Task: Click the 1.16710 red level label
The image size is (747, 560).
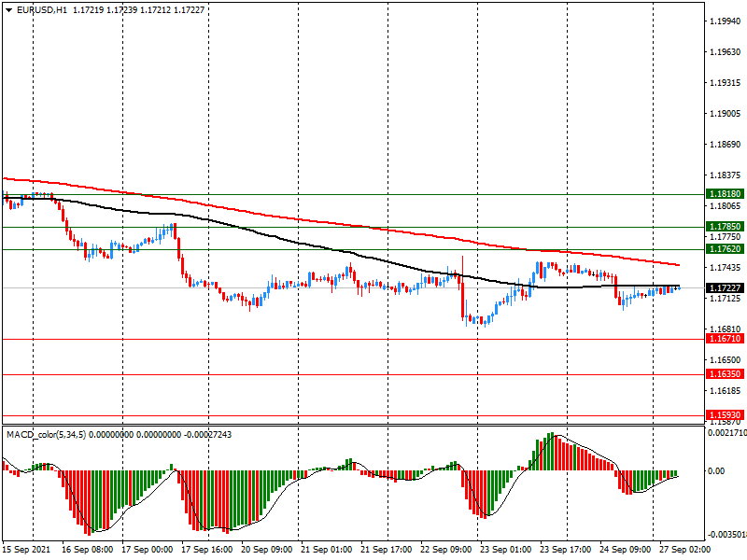Action: (x=726, y=339)
